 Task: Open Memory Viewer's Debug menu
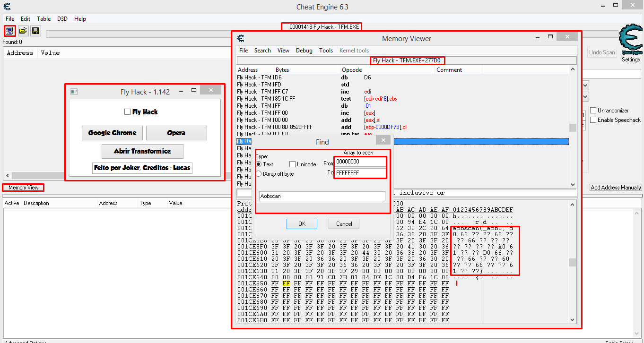(x=304, y=51)
